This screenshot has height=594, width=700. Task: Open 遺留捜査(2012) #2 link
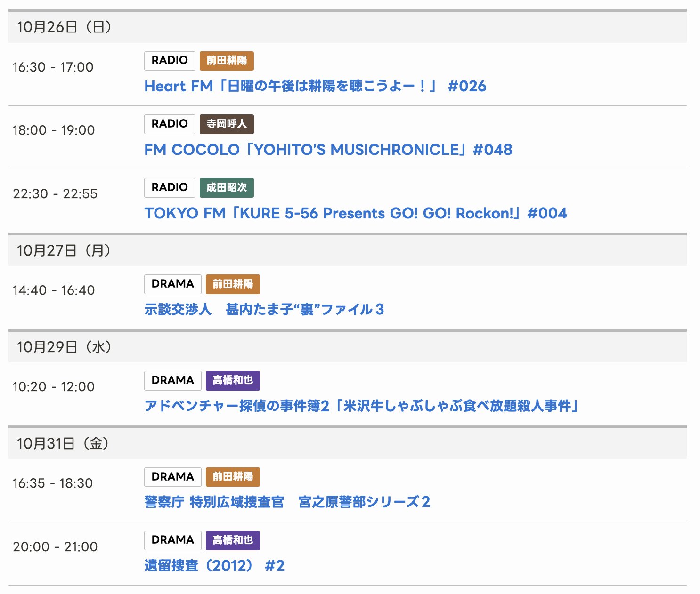coord(214,566)
